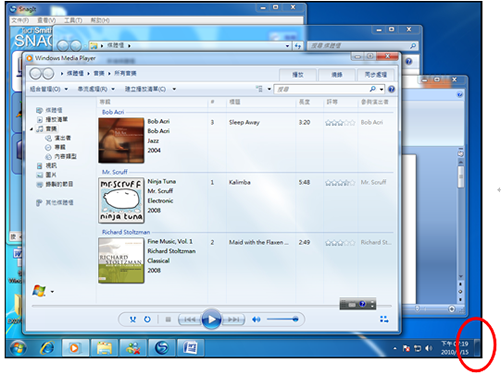Image resolution: width=501 pixels, height=375 pixels.
Task: Expand arrow next to Create playlist (C)
Action: pyautogui.click(x=174, y=89)
